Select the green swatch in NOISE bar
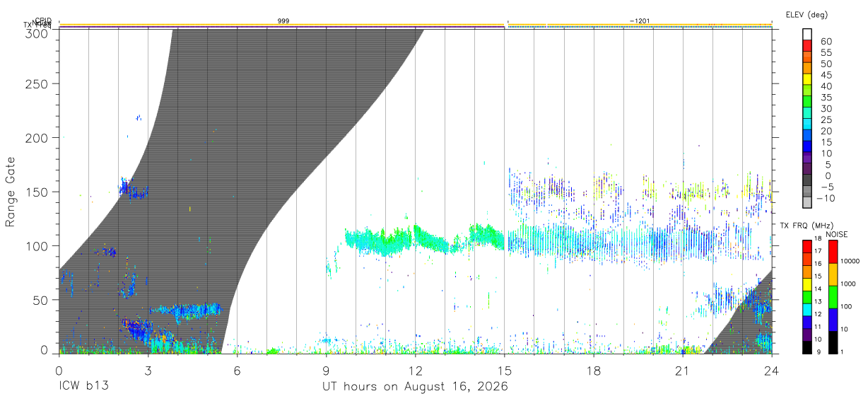The width and height of the screenshot is (868, 401). click(x=833, y=296)
